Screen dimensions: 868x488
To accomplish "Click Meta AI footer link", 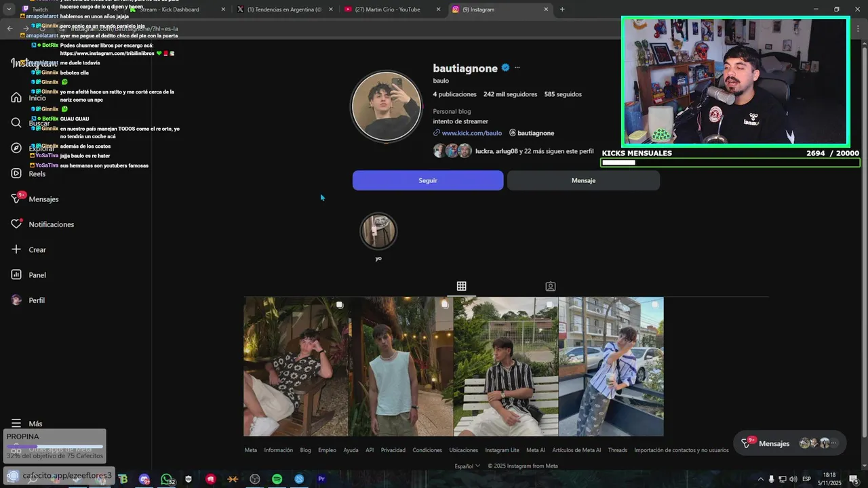I will [536, 450].
